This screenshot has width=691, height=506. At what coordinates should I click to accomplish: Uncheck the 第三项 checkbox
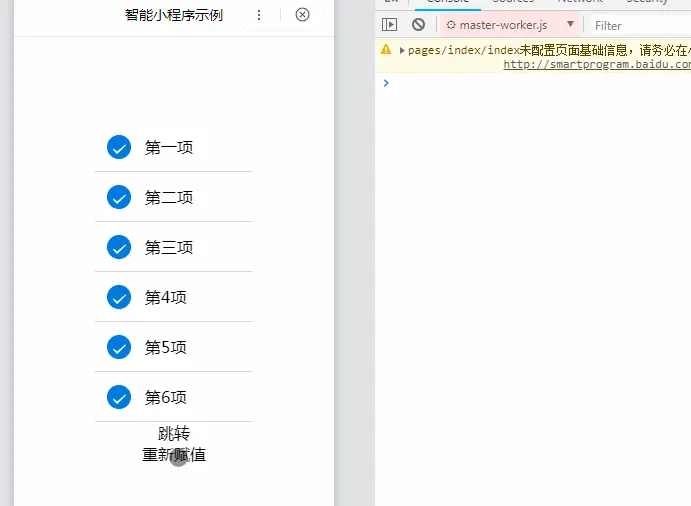coord(119,247)
